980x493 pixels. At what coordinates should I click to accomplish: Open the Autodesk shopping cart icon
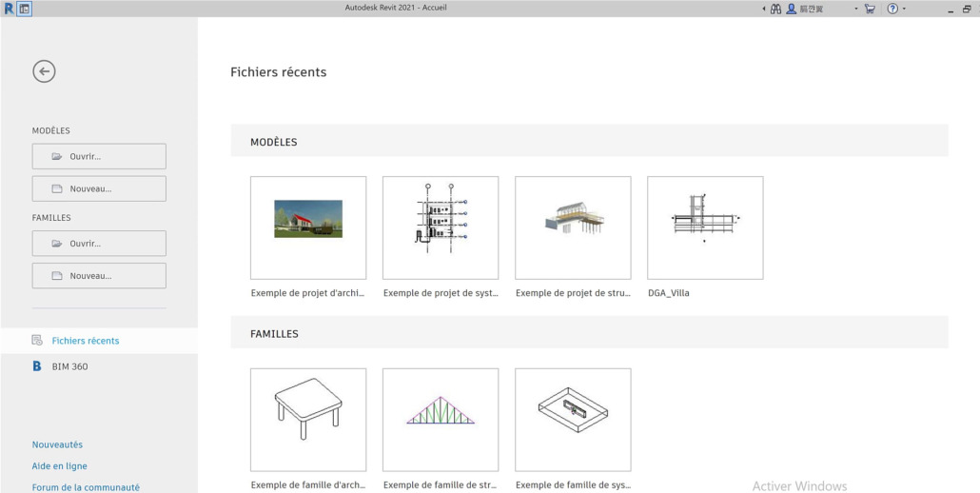coord(870,9)
